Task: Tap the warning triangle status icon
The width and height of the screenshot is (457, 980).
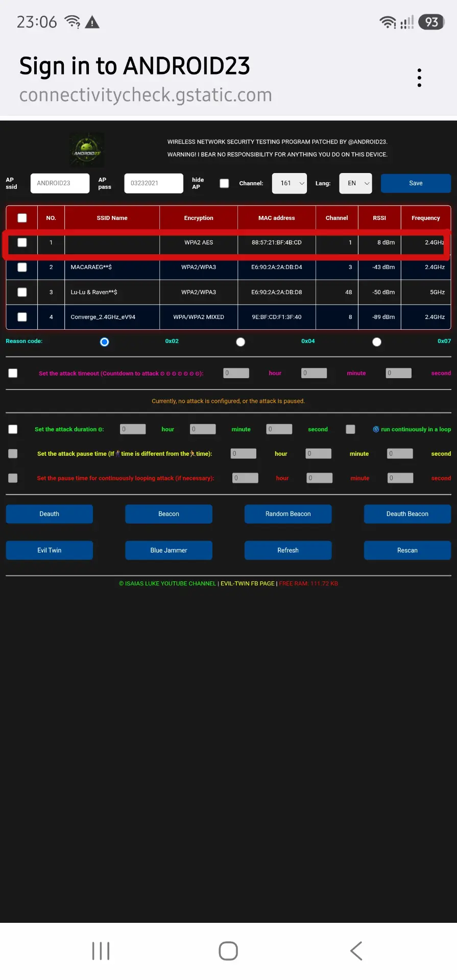Action: (92, 22)
